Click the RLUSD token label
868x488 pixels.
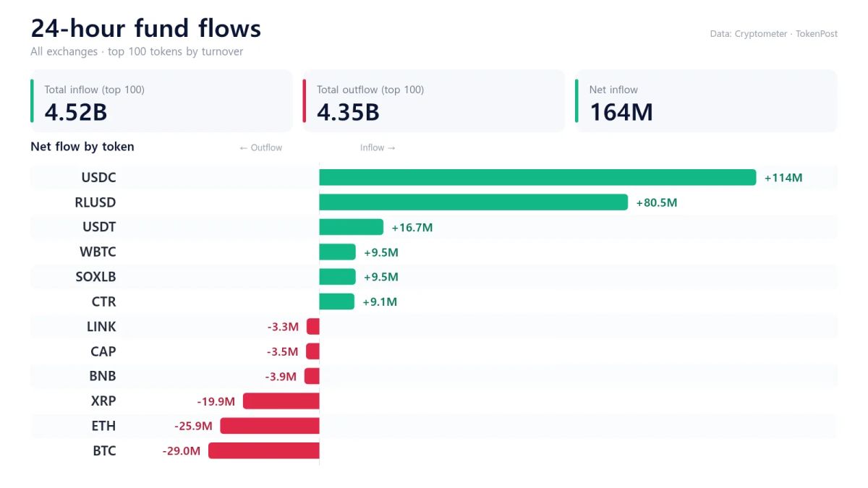point(95,202)
